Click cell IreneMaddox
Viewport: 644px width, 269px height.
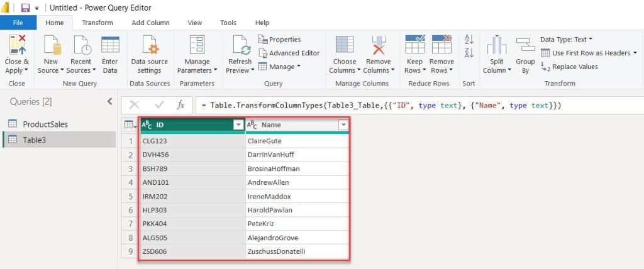point(297,196)
